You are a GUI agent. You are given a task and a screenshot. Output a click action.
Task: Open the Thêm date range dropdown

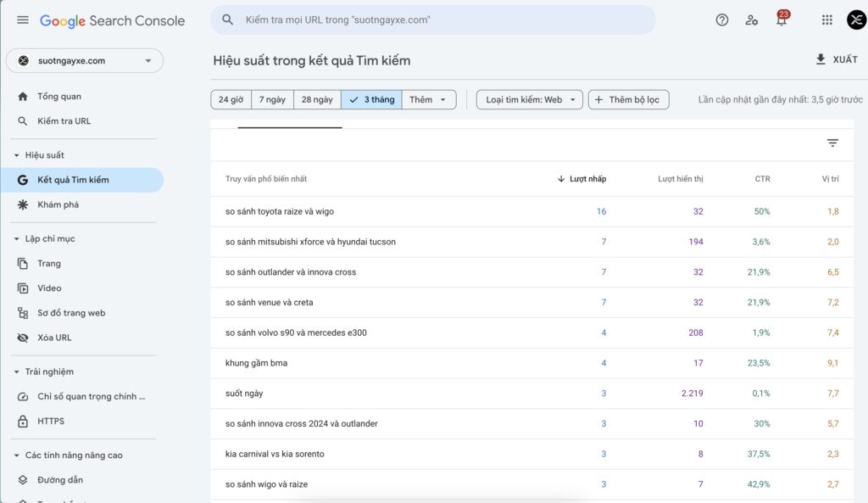429,100
